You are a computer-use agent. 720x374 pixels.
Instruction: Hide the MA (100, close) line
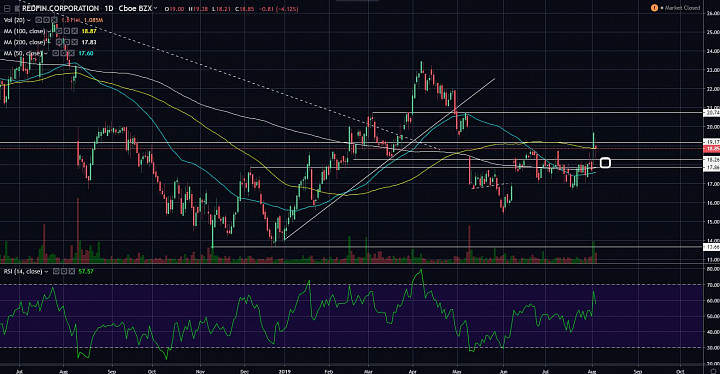pyautogui.click(x=59, y=31)
